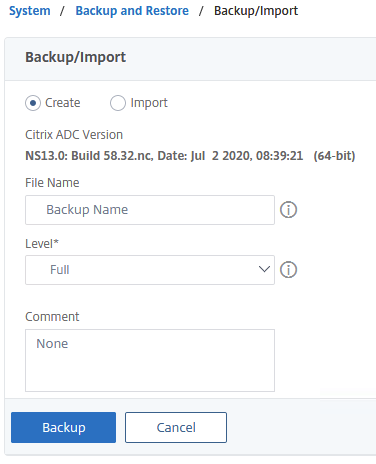This screenshot has height=464, width=376.
Task: Open the Level field info icon
Action: [x=288, y=270]
